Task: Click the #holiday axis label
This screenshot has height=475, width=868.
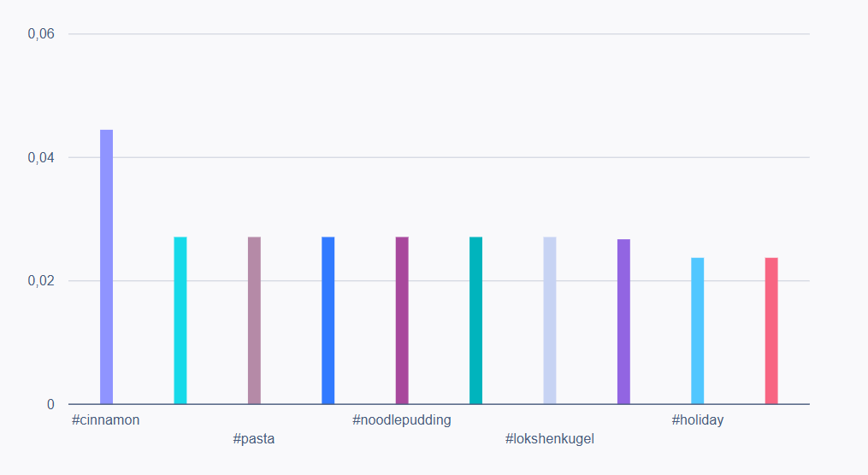Action: [x=697, y=420]
